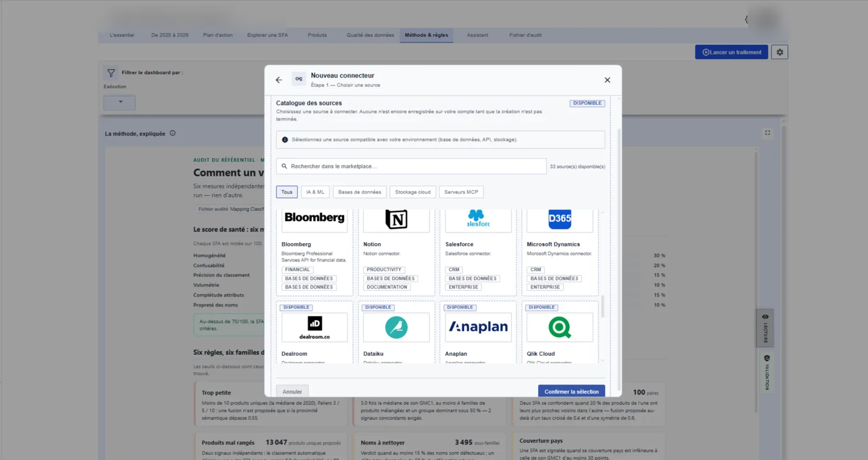Image resolution: width=868 pixels, height=460 pixels.
Task: Click the Notion card title
Action: tap(372, 244)
